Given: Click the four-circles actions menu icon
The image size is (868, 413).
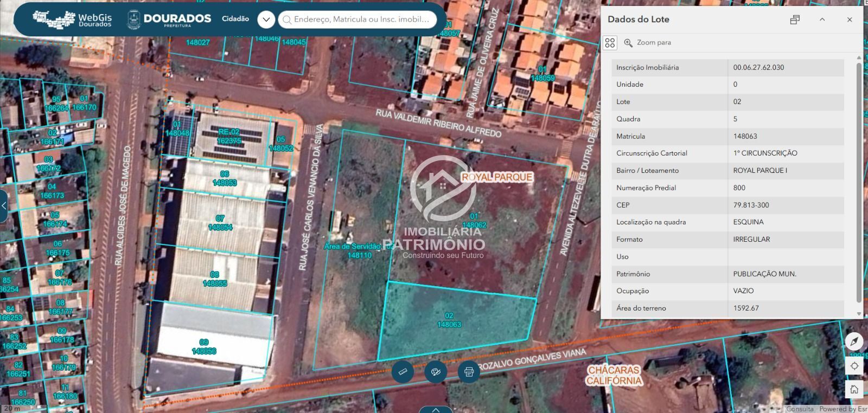Looking at the screenshot, I should (610, 42).
